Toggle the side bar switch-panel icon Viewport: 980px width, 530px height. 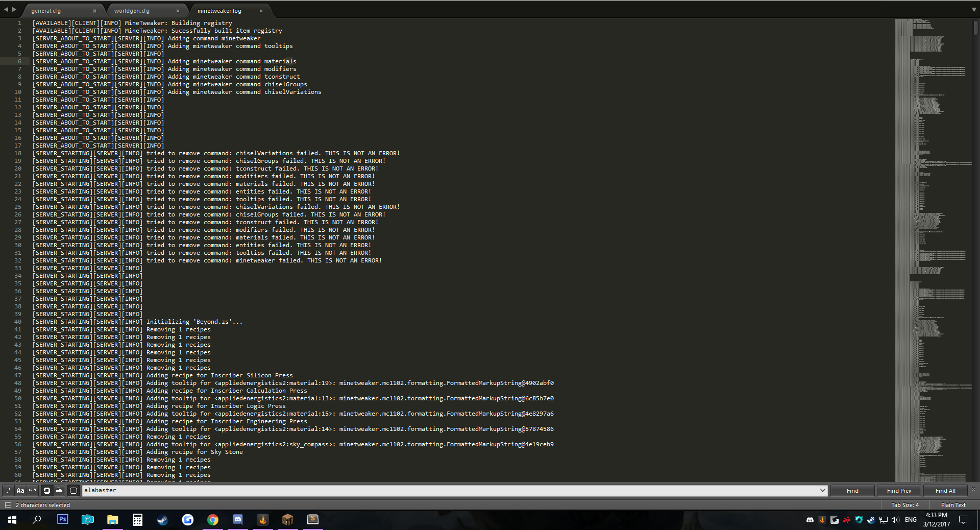pyautogui.click(x=8, y=505)
